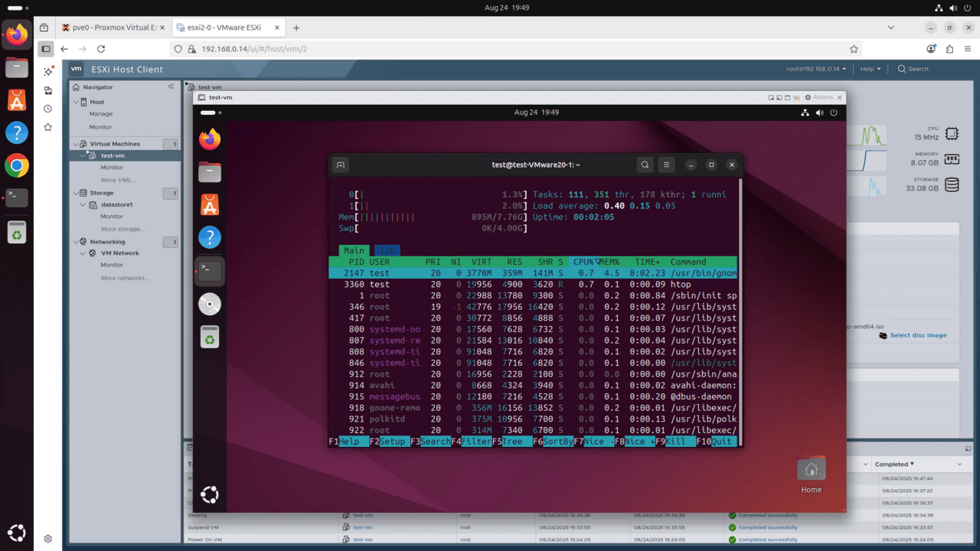Image resolution: width=980 pixels, height=551 pixels.
Task: Show host applications grid with Ubuntu logo
Action: (17, 533)
